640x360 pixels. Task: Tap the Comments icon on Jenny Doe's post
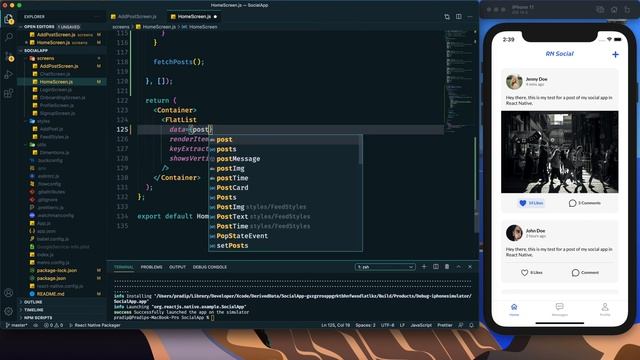click(572, 203)
